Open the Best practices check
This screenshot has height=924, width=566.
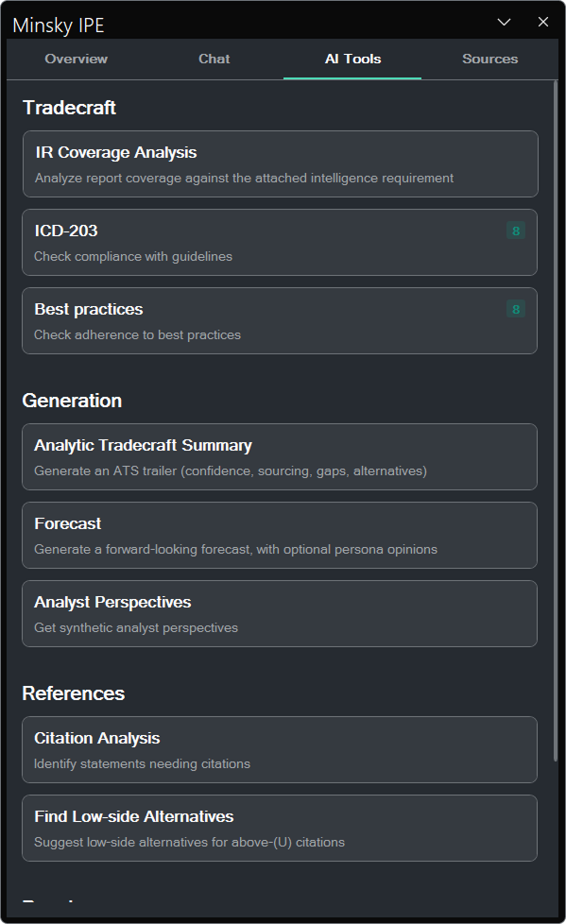point(280,320)
